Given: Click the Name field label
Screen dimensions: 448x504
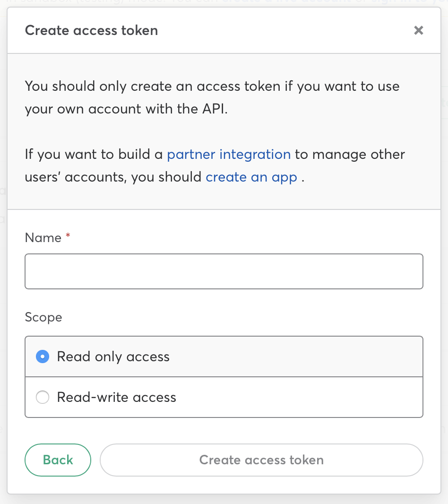Looking at the screenshot, I should pos(43,238).
